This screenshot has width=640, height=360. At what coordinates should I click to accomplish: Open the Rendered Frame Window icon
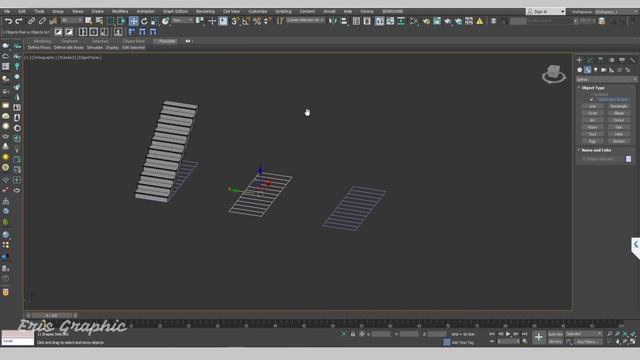(x=437, y=21)
